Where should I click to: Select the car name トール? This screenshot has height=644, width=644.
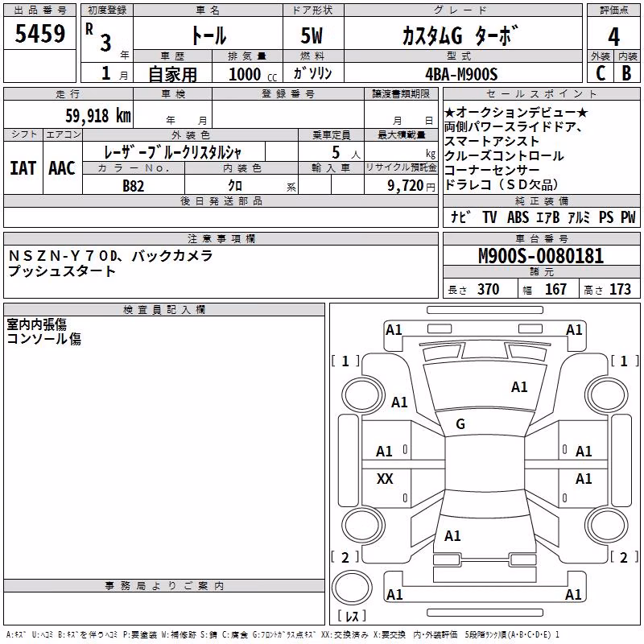208,35
